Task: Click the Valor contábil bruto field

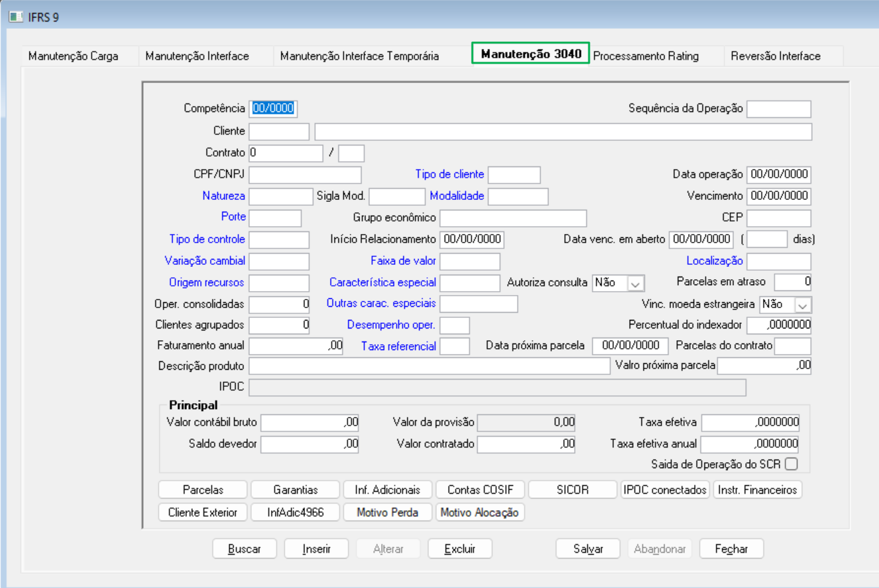Action: (310, 423)
